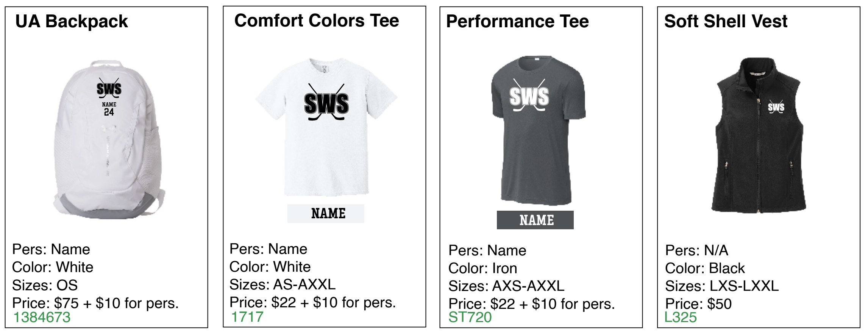868x335 pixels.
Task: Click the iron Performance Tee shirt image
Action: coord(538,131)
